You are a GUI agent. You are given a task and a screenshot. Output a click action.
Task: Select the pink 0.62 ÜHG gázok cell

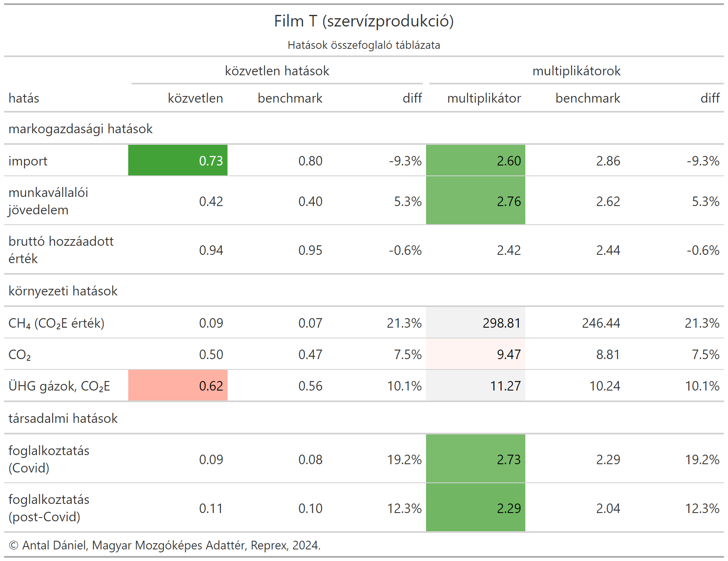[x=178, y=386]
